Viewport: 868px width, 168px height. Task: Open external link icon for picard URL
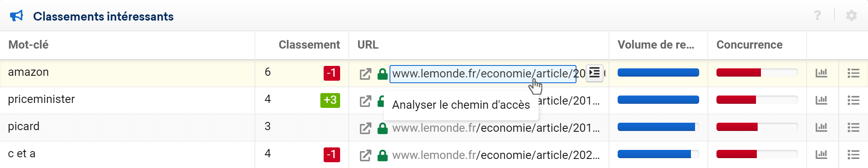tap(365, 128)
